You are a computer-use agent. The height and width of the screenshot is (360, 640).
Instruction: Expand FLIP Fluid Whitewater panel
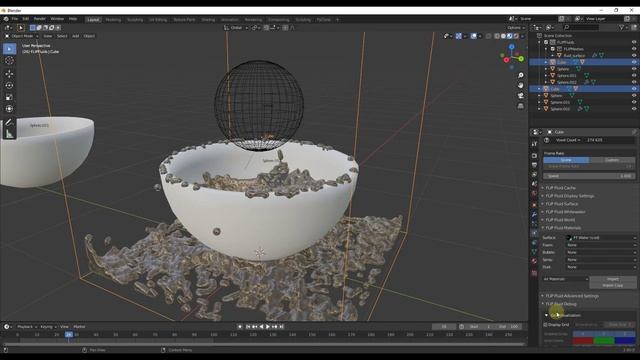565,212
